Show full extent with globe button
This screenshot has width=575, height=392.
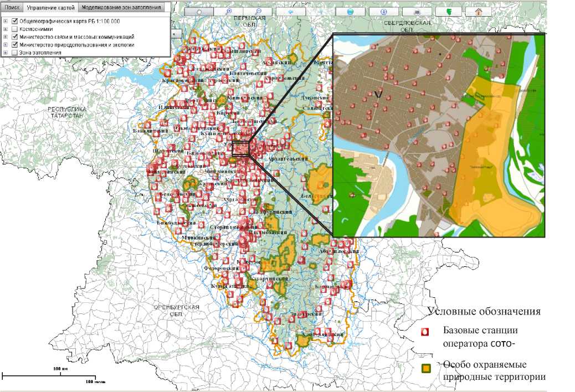[350, 12]
